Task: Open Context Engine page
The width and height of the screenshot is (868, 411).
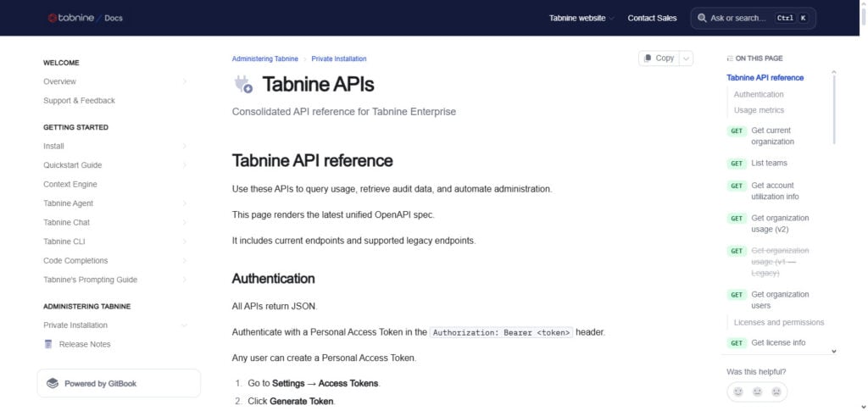Action: pos(70,184)
